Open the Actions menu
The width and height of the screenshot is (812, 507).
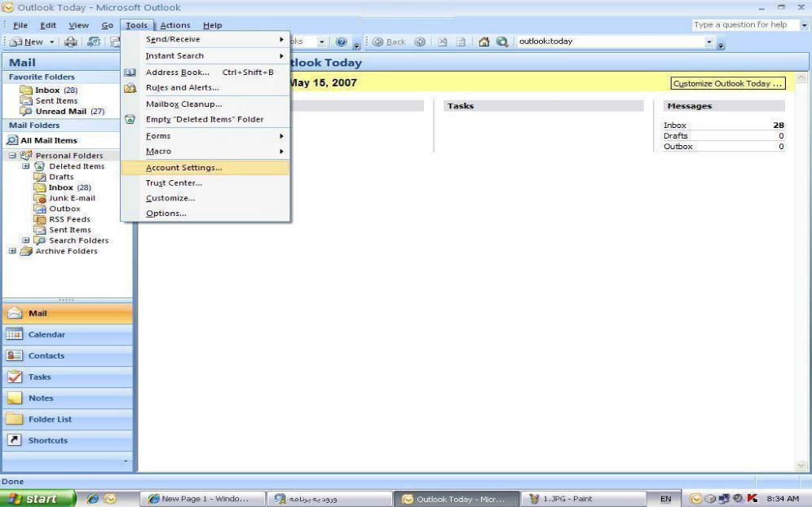(175, 24)
